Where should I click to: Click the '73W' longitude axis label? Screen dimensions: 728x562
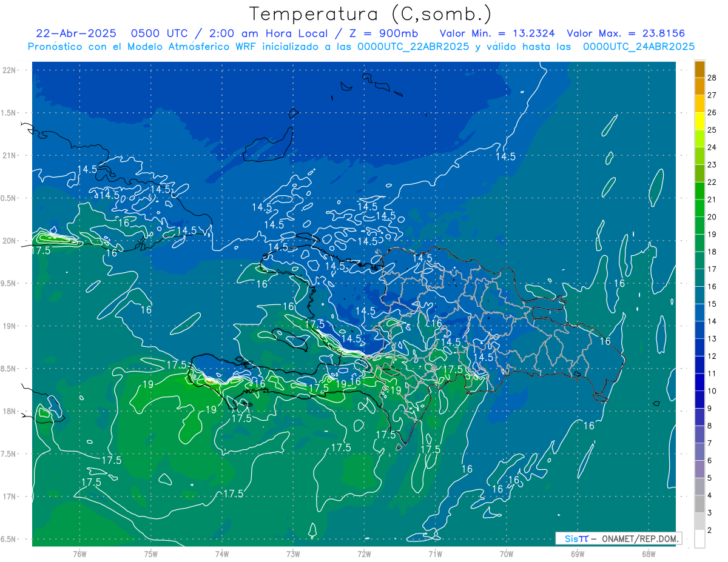coord(293,554)
